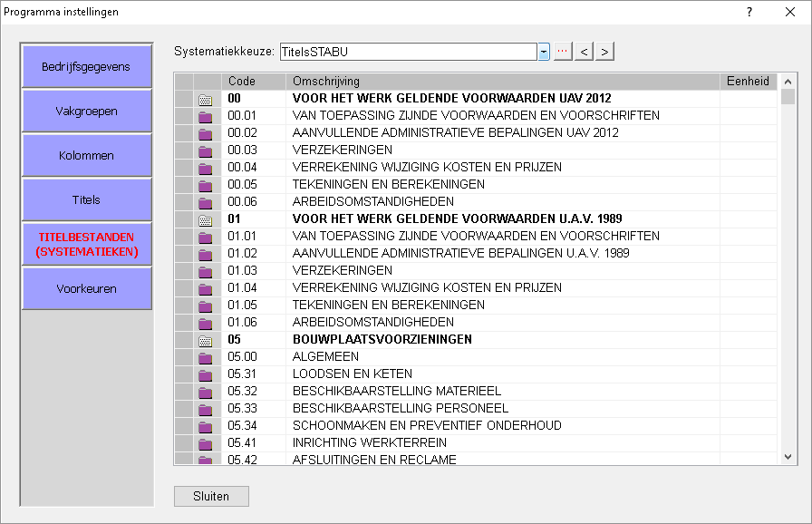812x524 pixels.
Task: Click the red ellipsis browse button
Action: (x=563, y=52)
